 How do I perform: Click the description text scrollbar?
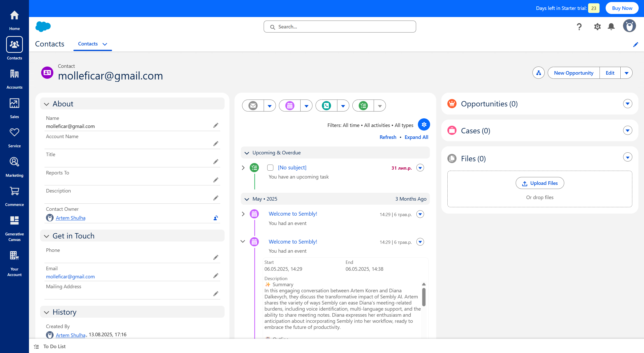(x=424, y=297)
